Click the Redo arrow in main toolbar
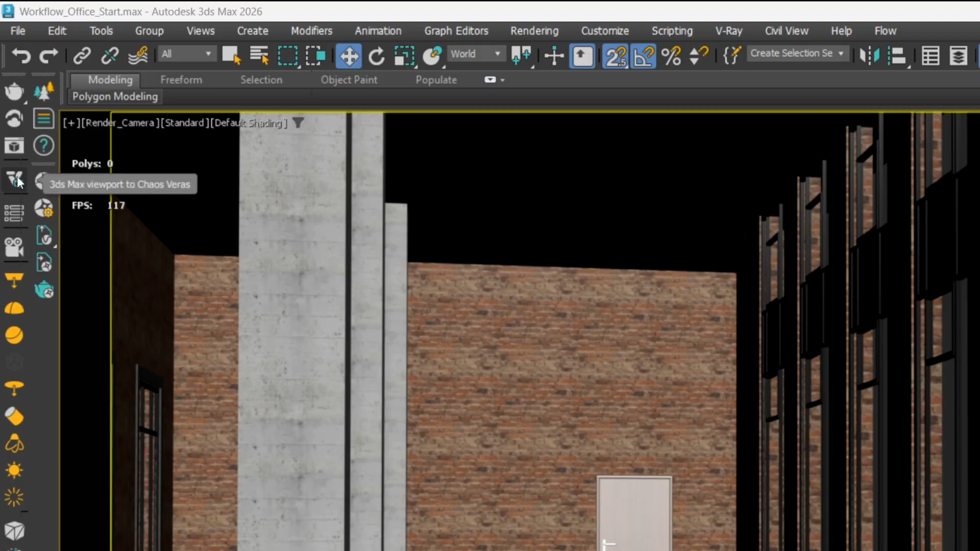The height and width of the screenshot is (551, 980). point(49,55)
